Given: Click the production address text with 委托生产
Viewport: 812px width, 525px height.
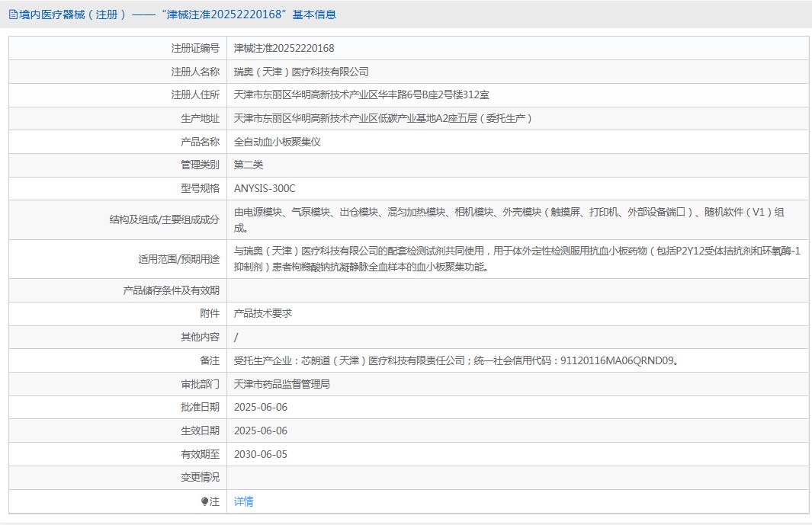Looking at the screenshot, I should (x=383, y=119).
